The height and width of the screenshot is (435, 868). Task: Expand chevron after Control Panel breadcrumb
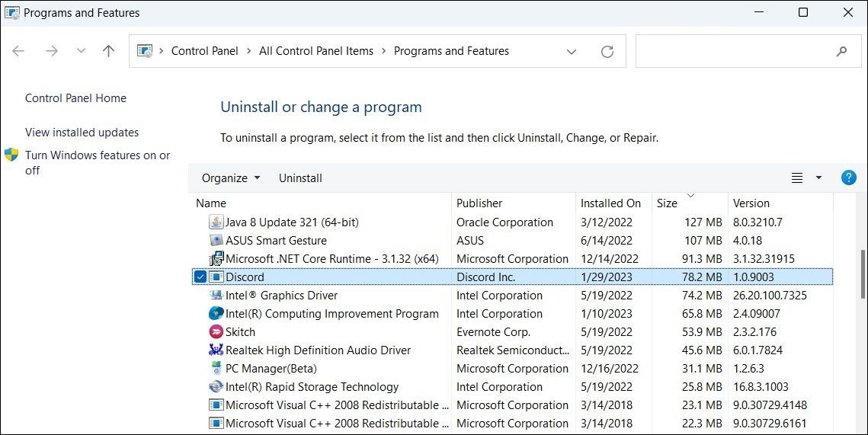click(x=248, y=51)
